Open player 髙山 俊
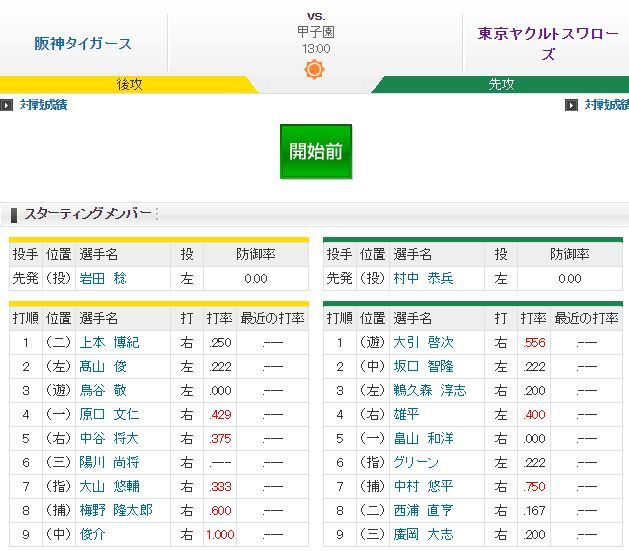Screen dimensions: 629x551 coord(103,367)
